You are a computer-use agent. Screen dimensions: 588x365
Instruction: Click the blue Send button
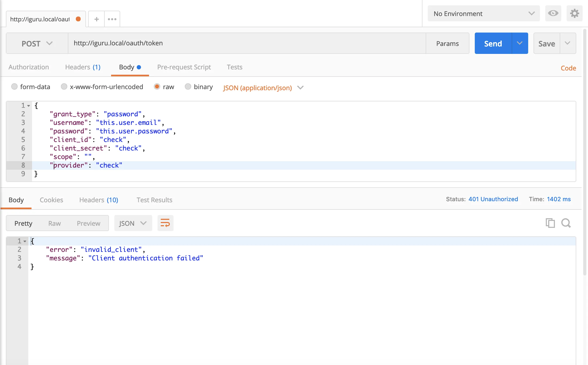click(x=493, y=43)
